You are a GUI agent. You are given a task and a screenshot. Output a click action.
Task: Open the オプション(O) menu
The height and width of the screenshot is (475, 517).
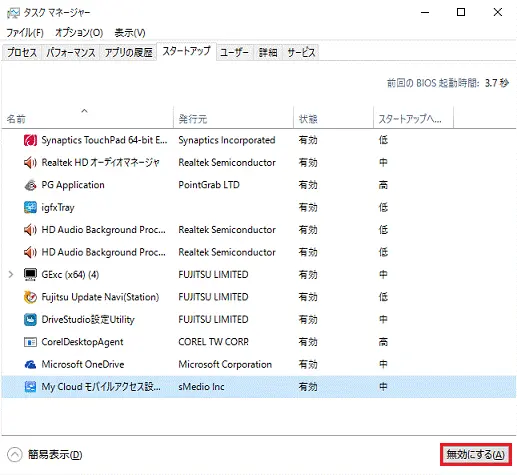point(79,33)
